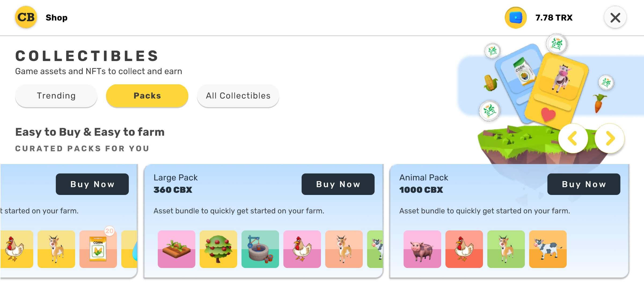
Task: Click Buy Now on leftmost pack
Action: (x=92, y=184)
